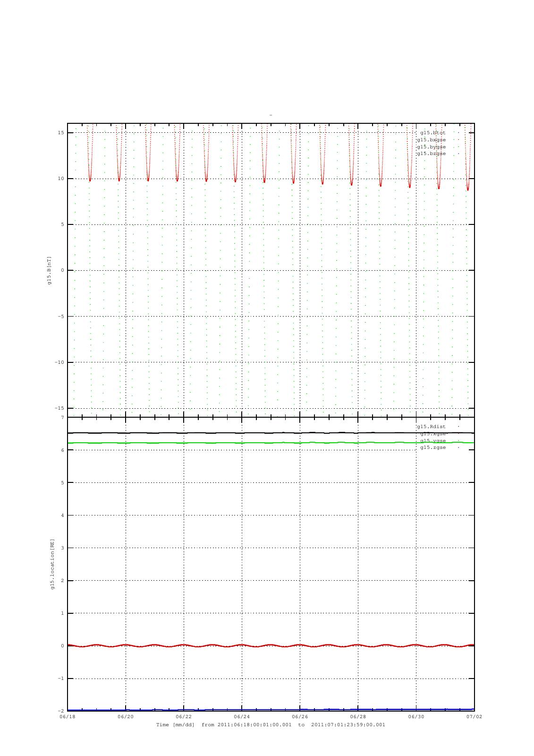Click the 06/30 date tick label
This screenshot has height=756, width=534.
pyautogui.click(x=416, y=716)
